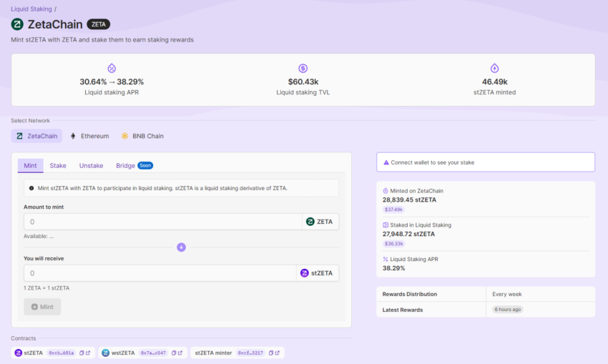Click the 28,839.45 stZETA amount
This screenshot has height=364, width=608.
point(409,200)
